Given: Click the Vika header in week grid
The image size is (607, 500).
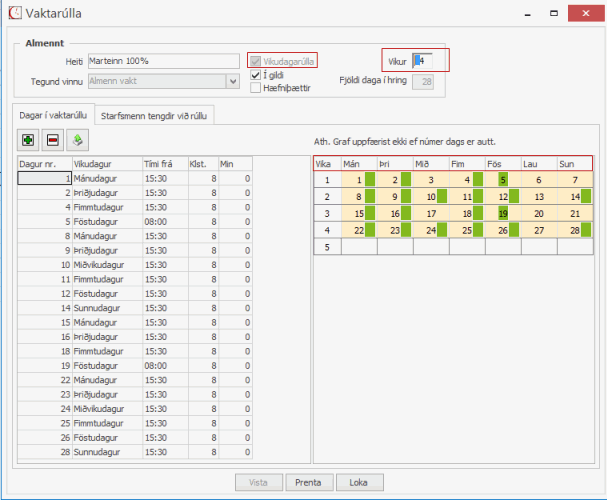Looking at the screenshot, I should click(x=328, y=164).
